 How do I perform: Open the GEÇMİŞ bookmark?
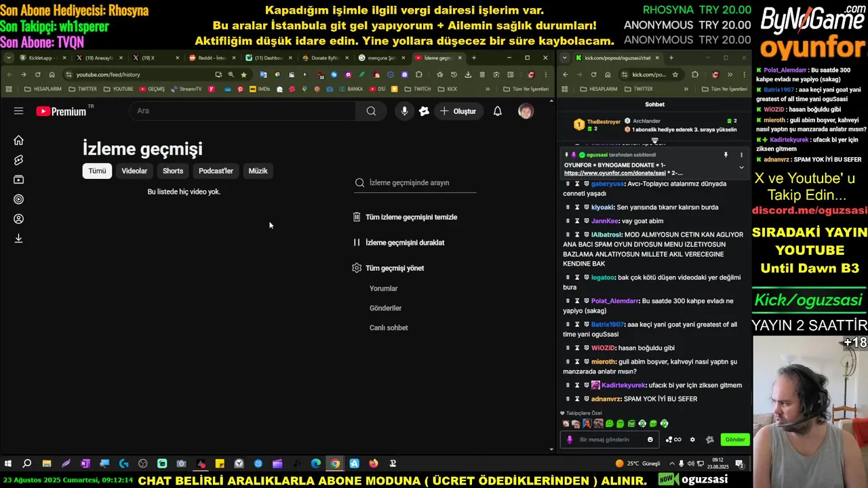(152, 89)
